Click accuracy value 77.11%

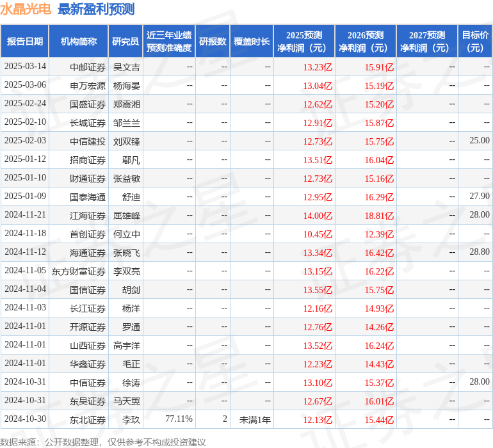click(x=179, y=419)
